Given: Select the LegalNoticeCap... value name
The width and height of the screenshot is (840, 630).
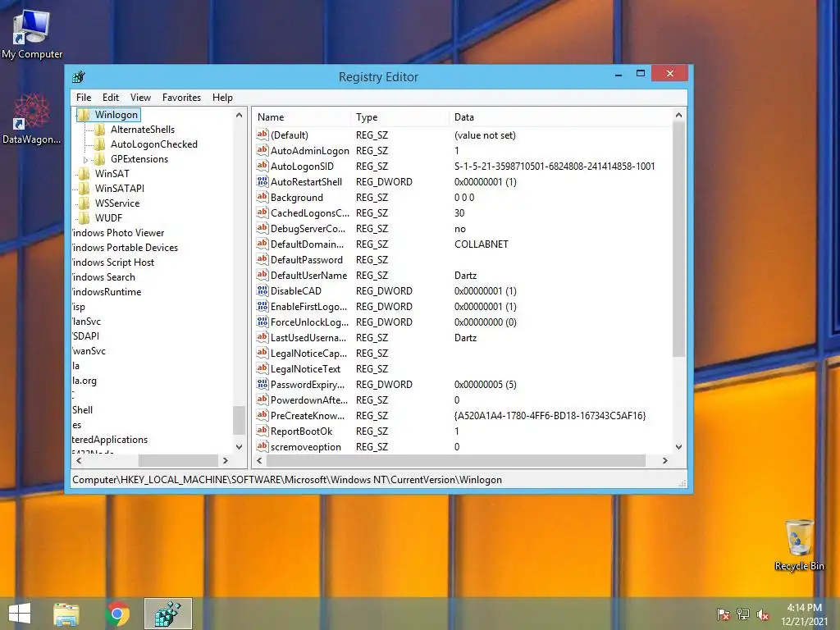Looking at the screenshot, I should point(308,353).
